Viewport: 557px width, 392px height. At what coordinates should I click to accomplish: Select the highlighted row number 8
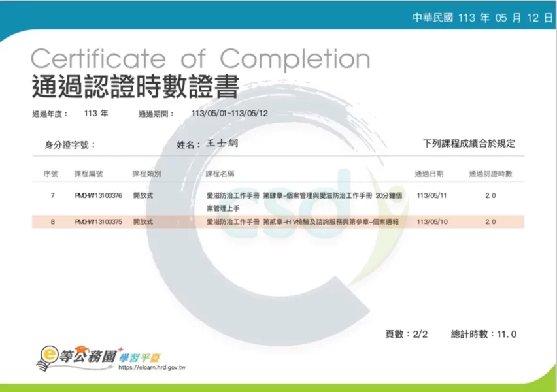tap(52, 222)
